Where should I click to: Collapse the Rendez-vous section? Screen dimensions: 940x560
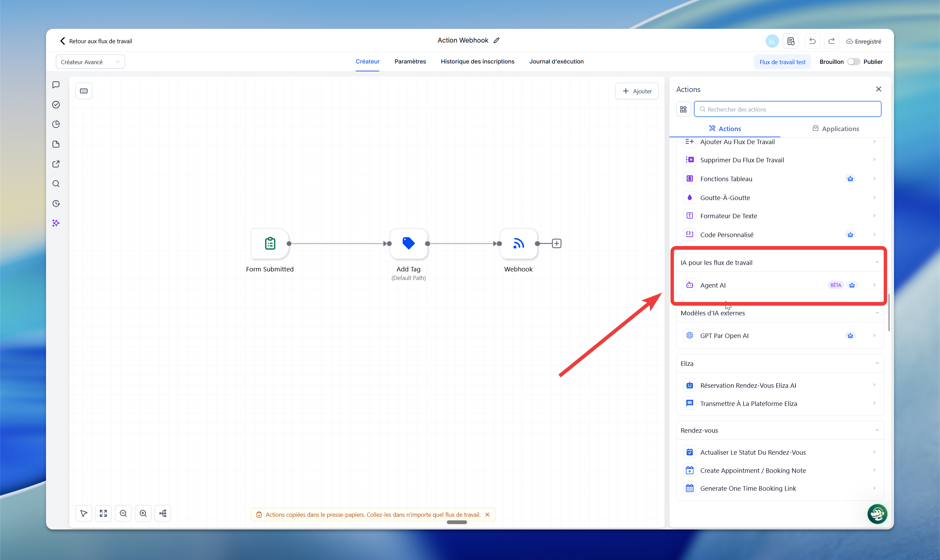877,430
